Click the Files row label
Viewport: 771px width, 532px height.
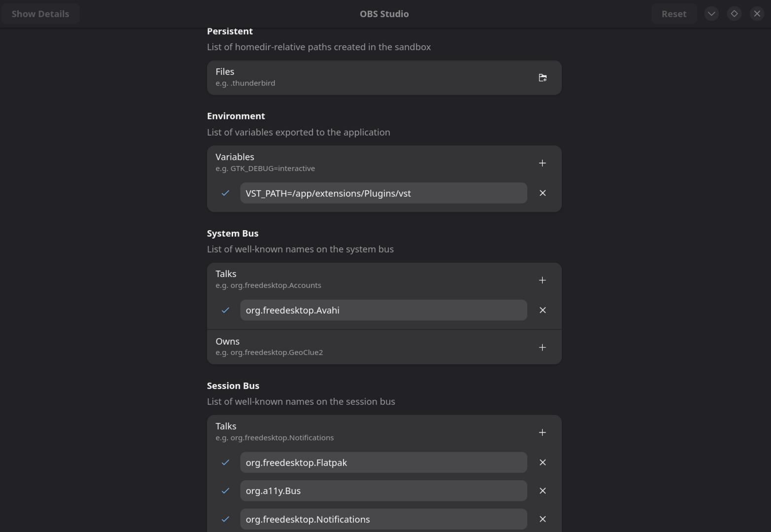click(225, 71)
